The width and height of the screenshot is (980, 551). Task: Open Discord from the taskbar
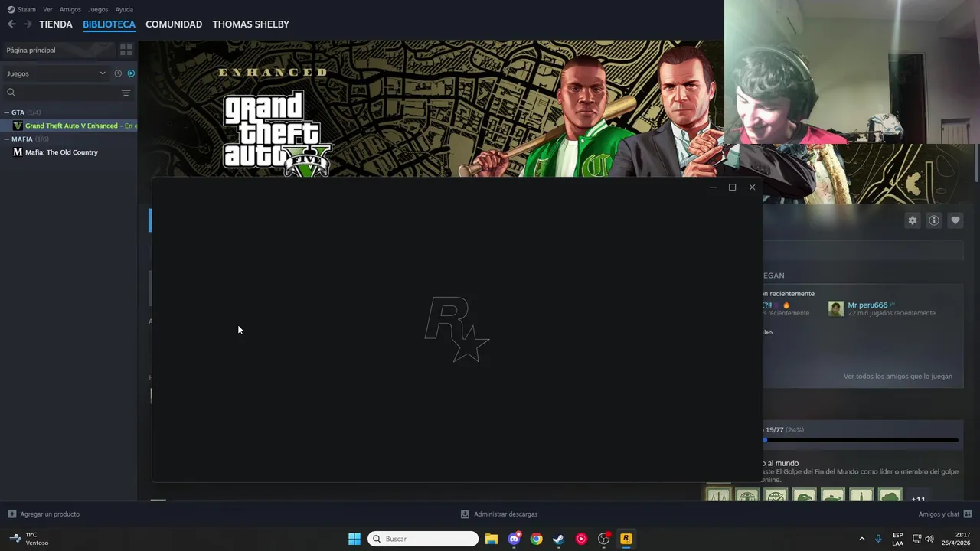(514, 539)
